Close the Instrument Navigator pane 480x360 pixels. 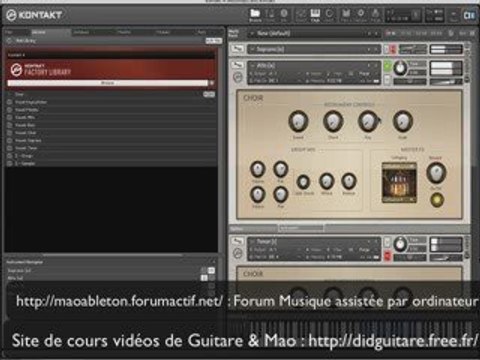(213, 262)
